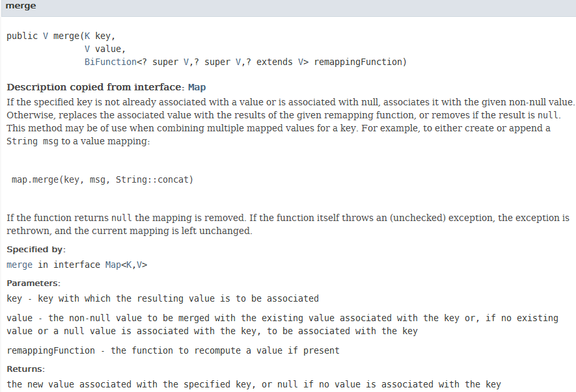Click the V after the first 'super'
The height and width of the screenshot is (392, 576).
pos(186,62)
